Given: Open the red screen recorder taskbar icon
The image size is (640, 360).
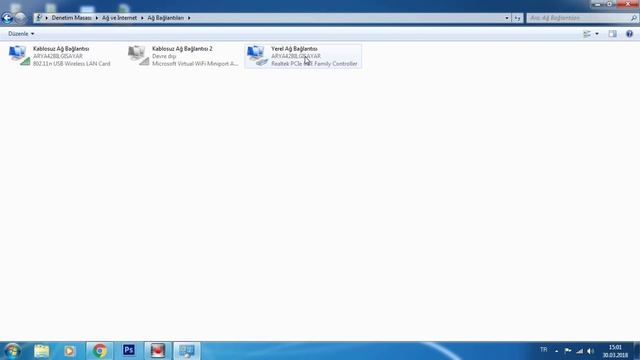Looking at the screenshot, I should tap(158, 351).
